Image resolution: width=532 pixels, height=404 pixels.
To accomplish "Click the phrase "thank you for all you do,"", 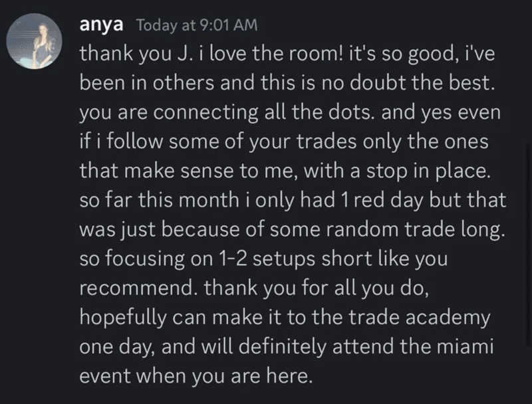I will (x=317, y=289).
